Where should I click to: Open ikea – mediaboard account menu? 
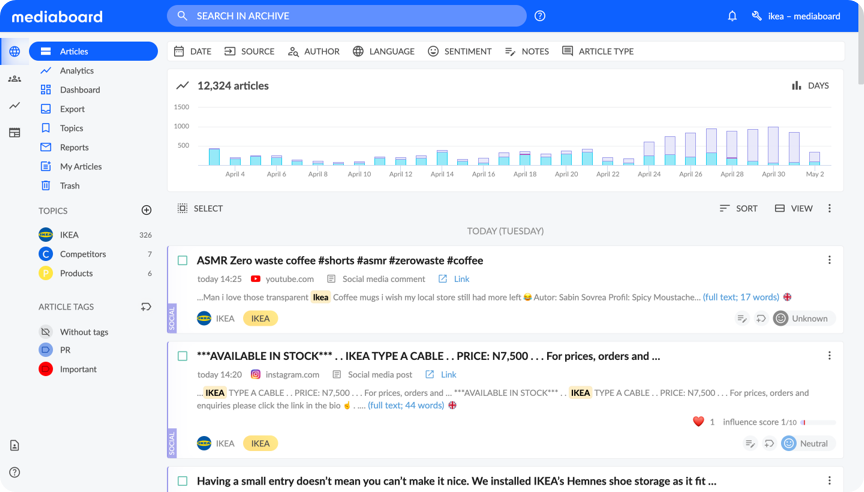click(x=796, y=16)
